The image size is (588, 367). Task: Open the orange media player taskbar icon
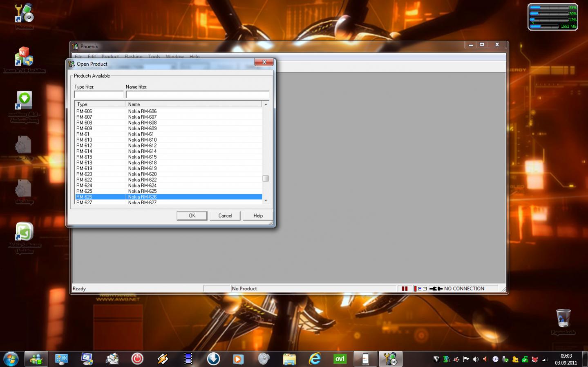(239, 359)
